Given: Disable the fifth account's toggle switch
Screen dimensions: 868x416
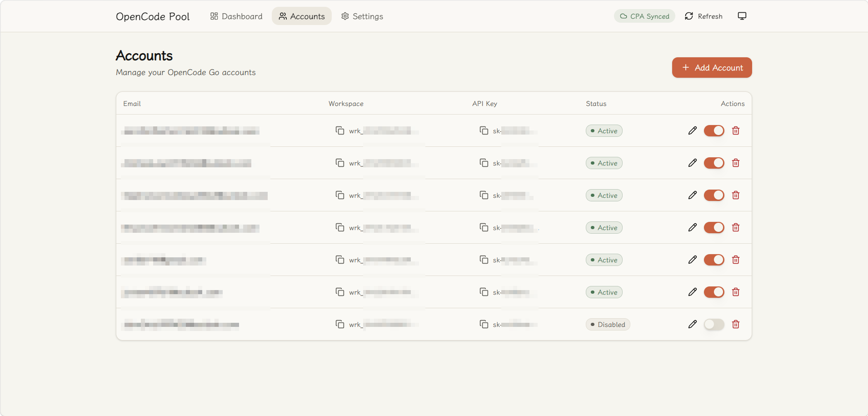Looking at the screenshot, I should pos(714,260).
